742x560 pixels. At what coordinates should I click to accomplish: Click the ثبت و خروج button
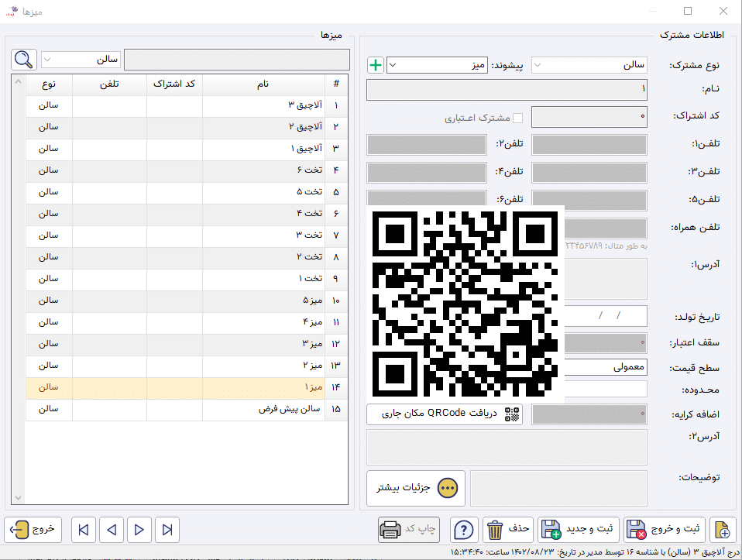pos(664,529)
